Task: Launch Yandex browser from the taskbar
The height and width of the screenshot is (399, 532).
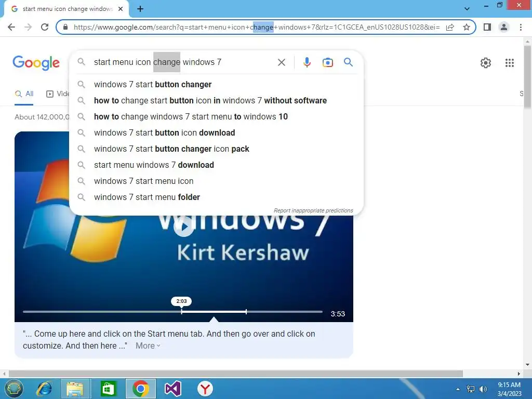Action: [205, 389]
